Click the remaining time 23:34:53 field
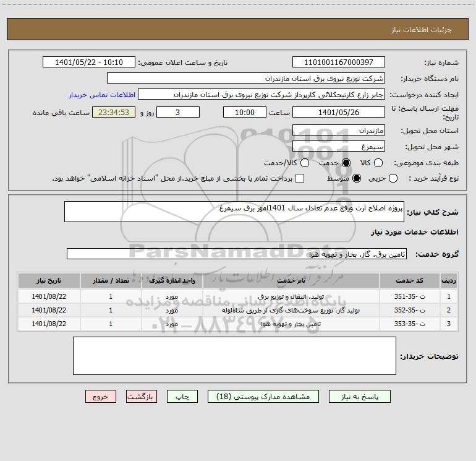Screen dimensions: 476x461 [114, 113]
